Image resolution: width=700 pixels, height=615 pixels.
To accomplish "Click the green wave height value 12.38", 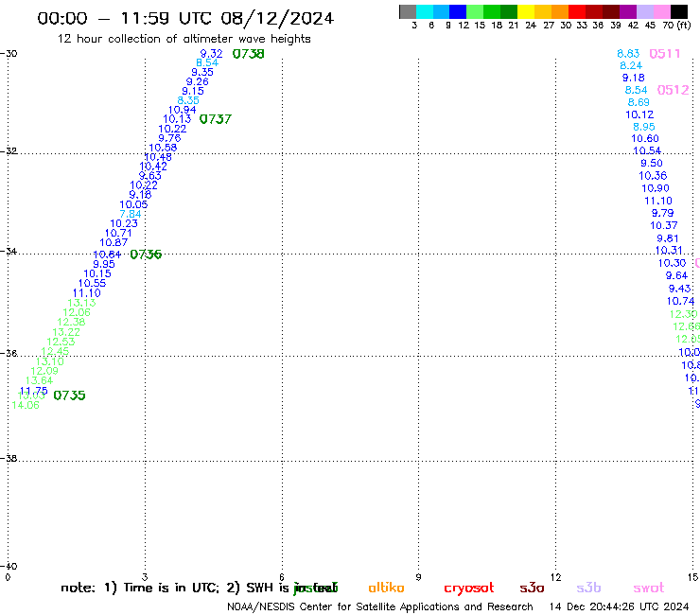I will [x=71, y=322].
